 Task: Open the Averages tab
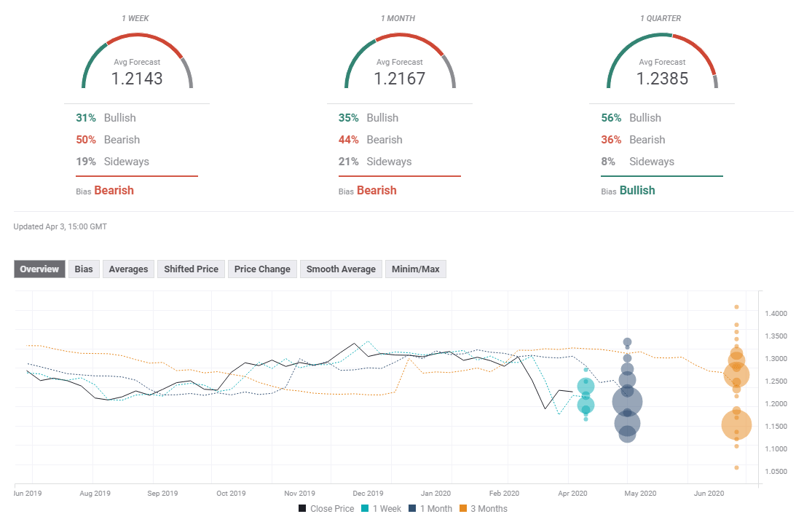click(127, 269)
